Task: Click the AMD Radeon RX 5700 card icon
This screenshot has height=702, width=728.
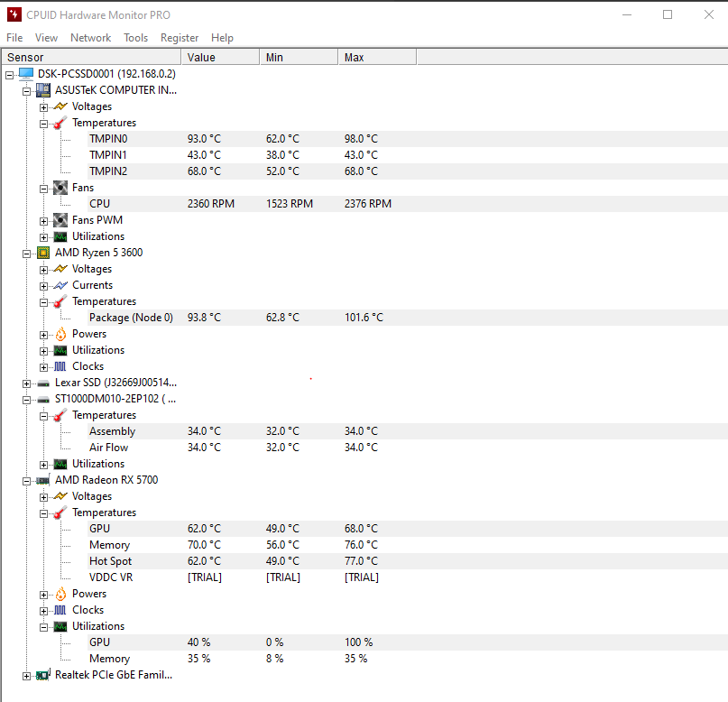Action: 43,481
